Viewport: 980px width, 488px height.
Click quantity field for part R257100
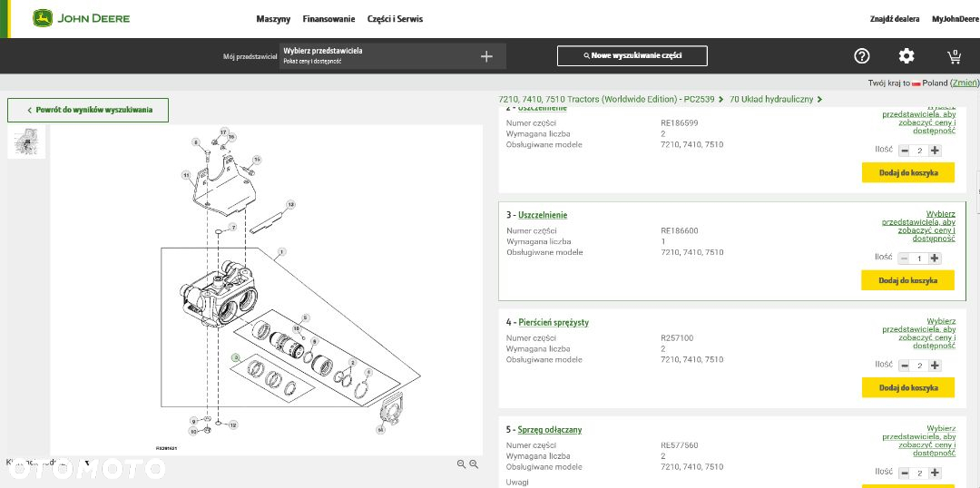pyautogui.click(x=919, y=366)
